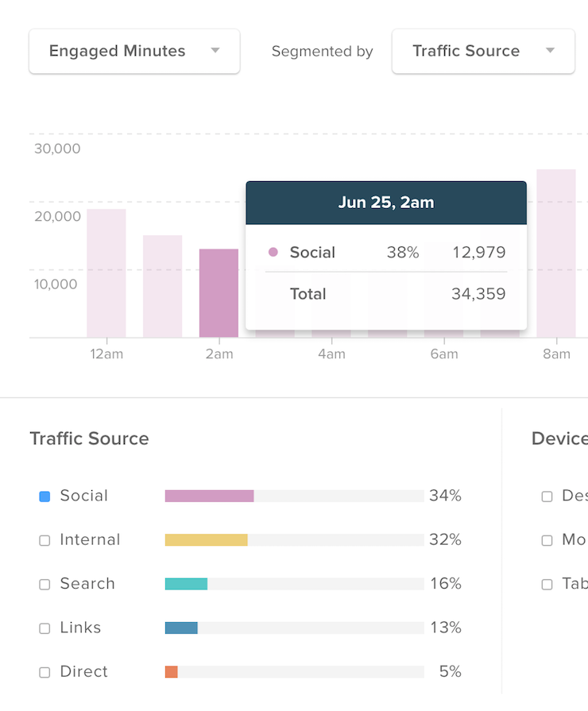Open the Engaged Minutes dropdown
588x711 pixels.
(134, 51)
